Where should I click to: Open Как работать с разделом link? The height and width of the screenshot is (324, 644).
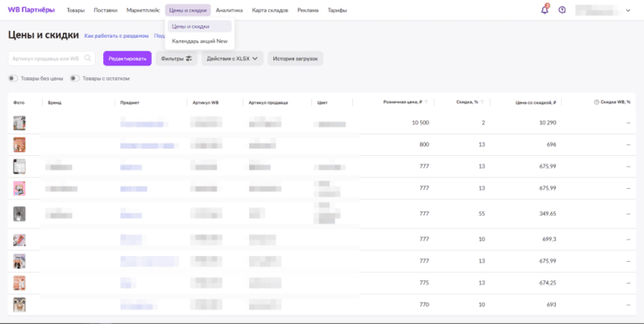tap(117, 36)
